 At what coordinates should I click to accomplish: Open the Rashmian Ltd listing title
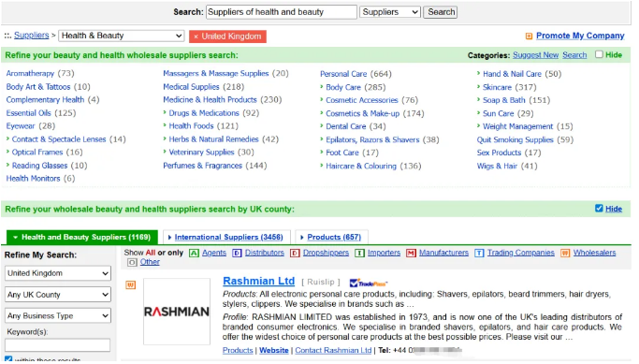260,283
